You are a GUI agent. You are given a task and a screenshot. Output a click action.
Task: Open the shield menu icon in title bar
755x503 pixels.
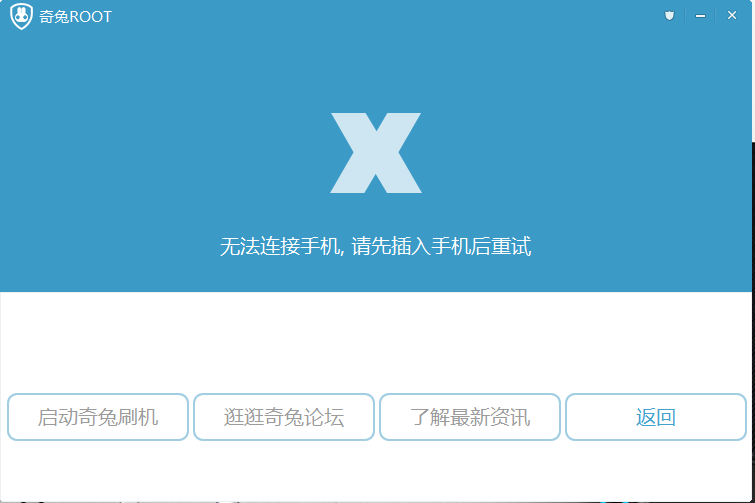669,16
